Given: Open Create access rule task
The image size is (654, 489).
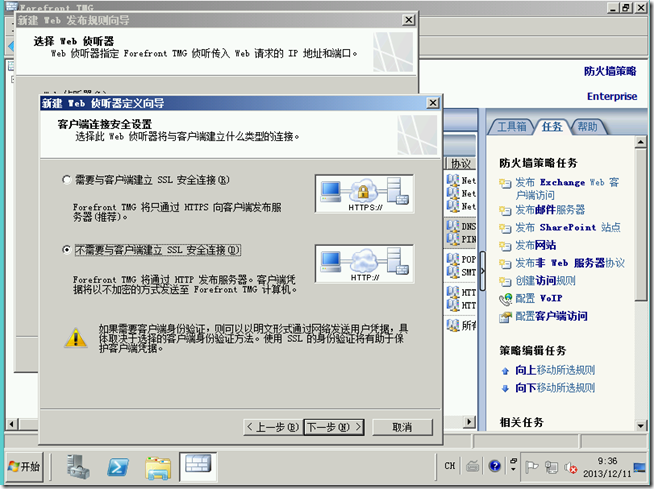Looking at the screenshot, I should coord(545,280).
